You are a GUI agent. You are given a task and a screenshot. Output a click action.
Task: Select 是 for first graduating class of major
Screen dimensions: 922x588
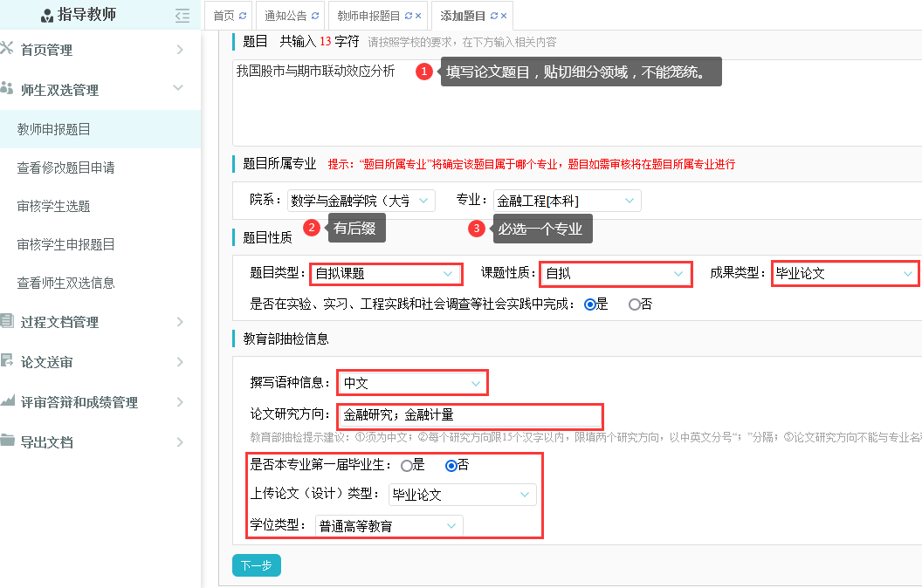406,465
